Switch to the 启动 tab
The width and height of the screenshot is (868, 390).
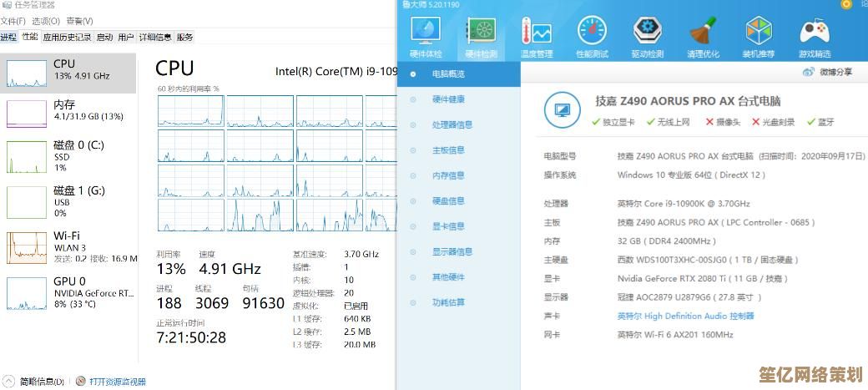104,37
